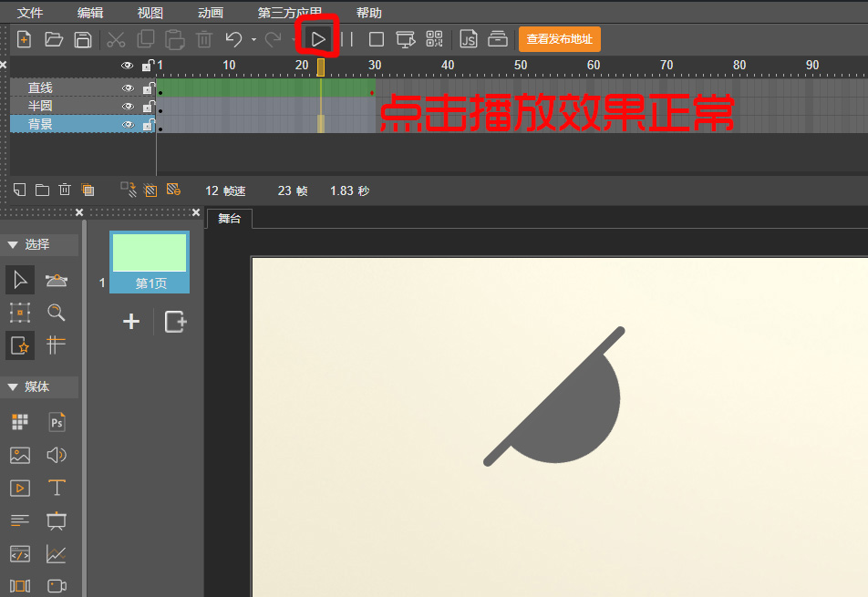Stop the animation playback

click(x=377, y=39)
